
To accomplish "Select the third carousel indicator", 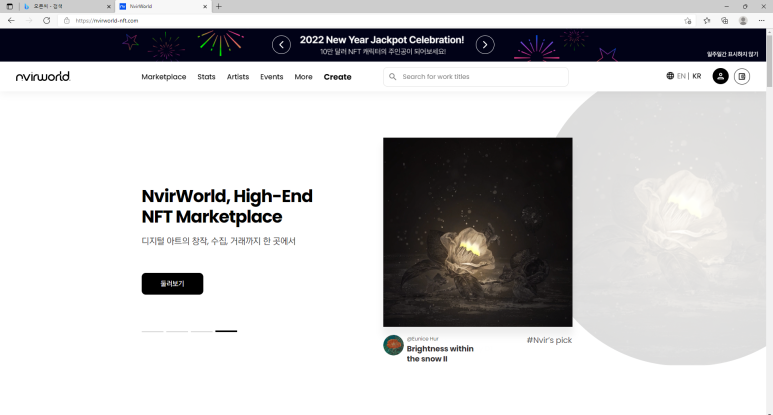I will tap(202, 331).
